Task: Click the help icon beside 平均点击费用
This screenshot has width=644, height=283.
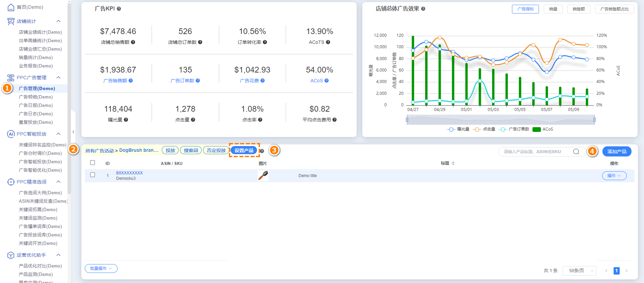Action: tap(334, 120)
